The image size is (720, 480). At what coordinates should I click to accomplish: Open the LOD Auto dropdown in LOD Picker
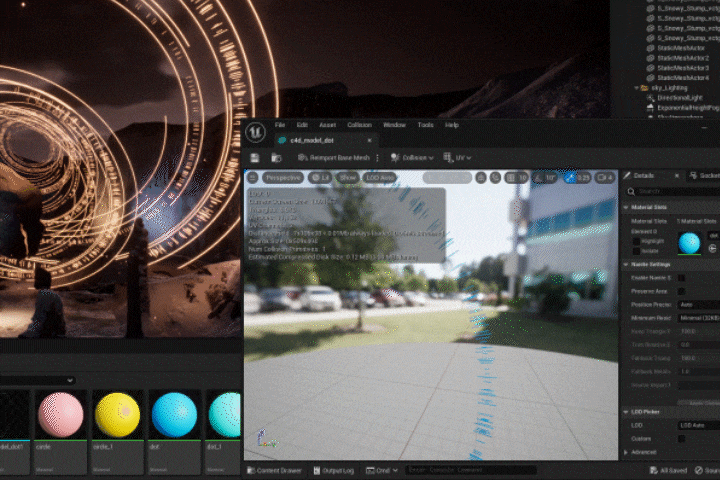tap(699, 425)
